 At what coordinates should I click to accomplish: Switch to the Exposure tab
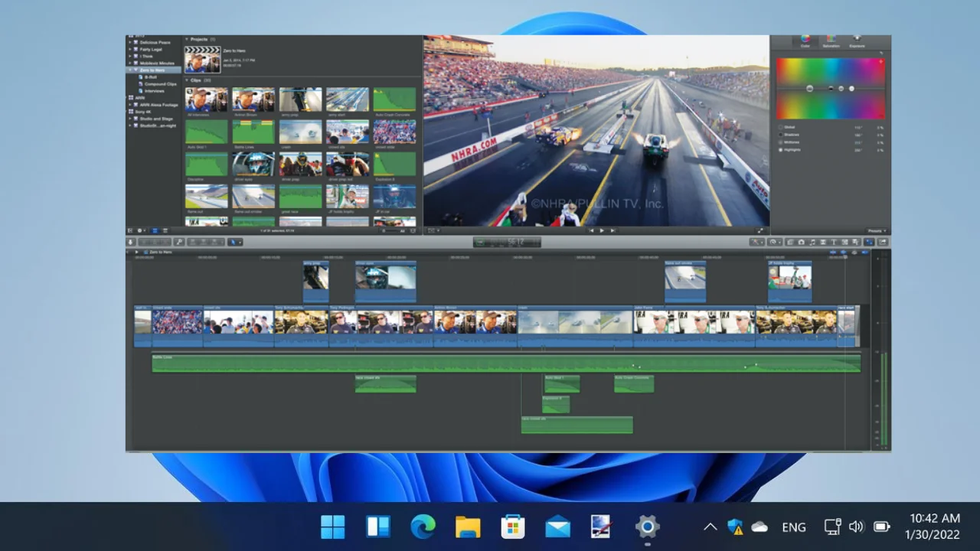pyautogui.click(x=857, y=41)
